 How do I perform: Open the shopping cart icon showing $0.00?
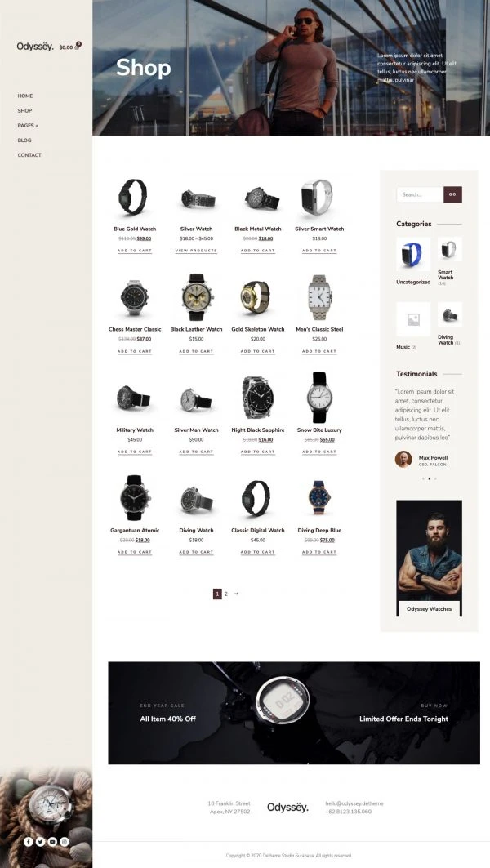(77, 47)
